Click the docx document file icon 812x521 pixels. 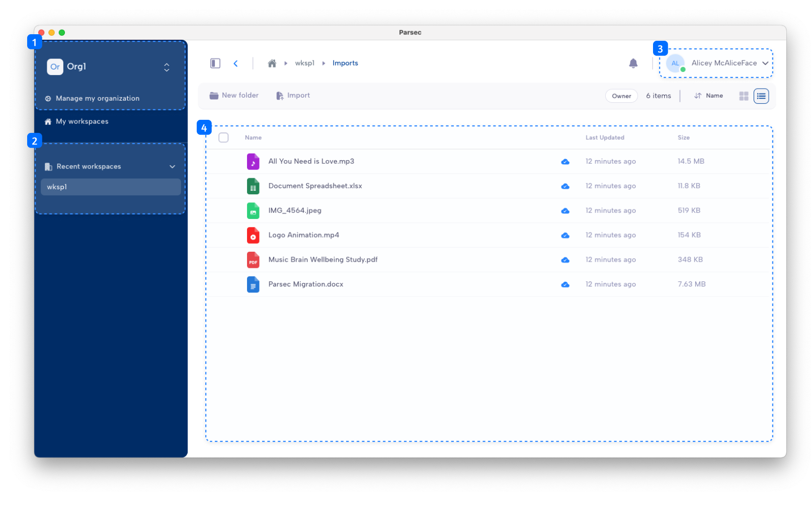pyautogui.click(x=253, y=285)
